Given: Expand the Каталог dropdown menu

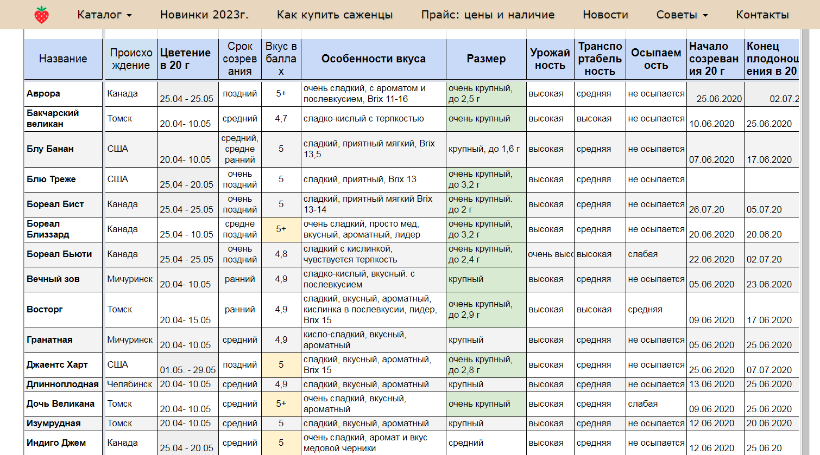Looking at the screenshot, I should pyautogui.click(x=104, y=15).
